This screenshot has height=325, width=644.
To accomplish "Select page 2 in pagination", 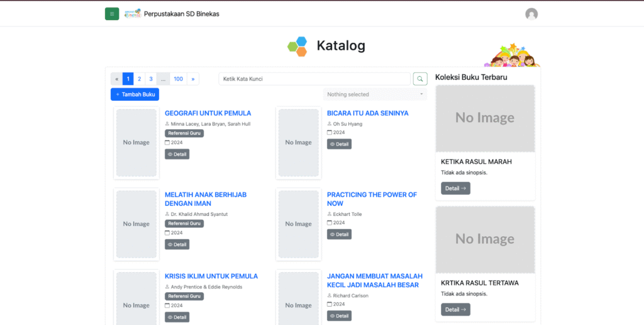I will pyautogui.click(x=139, y=79).
